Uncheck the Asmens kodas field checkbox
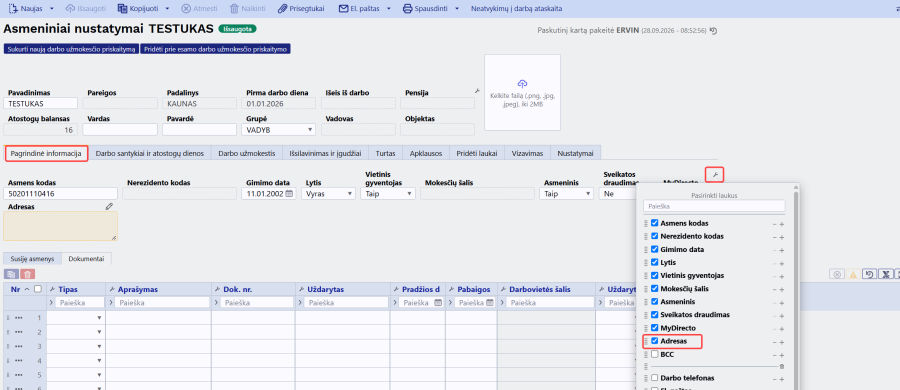Screen dimensions: 900x390 654,223
